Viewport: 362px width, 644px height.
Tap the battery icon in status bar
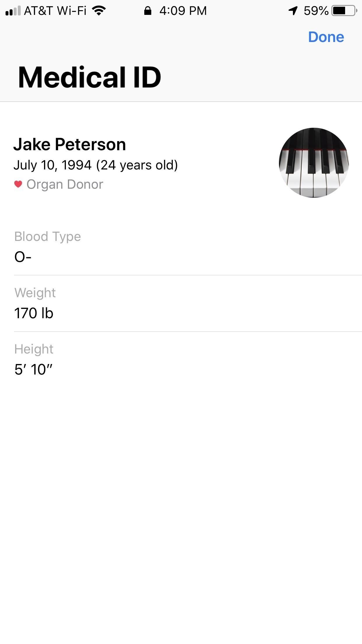344,11
